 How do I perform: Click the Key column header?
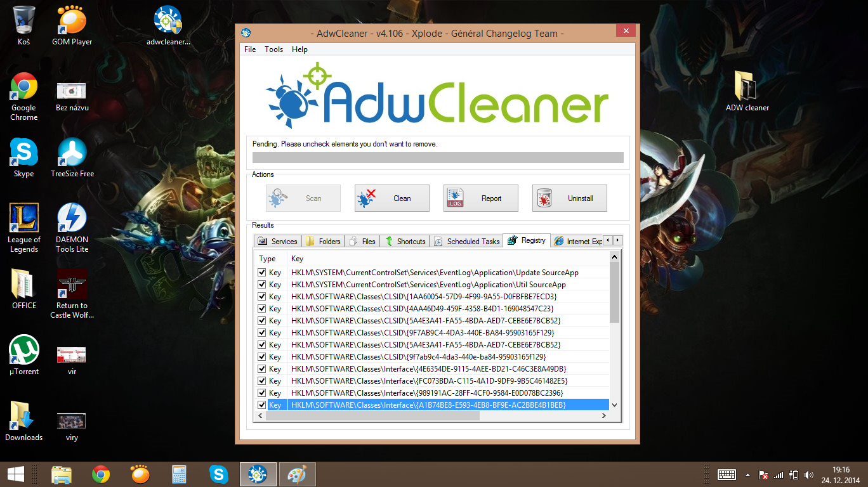tap(448, 259)
